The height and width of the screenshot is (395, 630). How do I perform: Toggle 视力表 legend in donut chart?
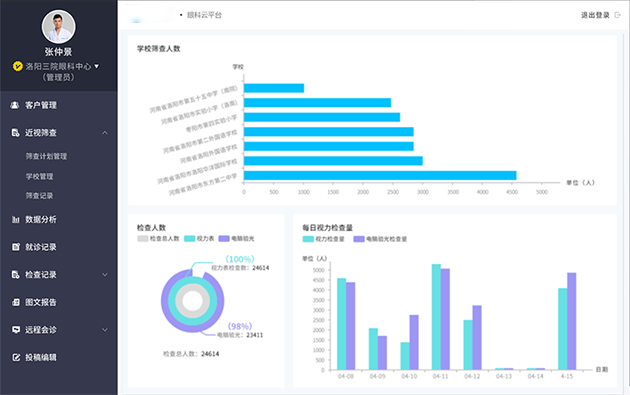[x=199, y=239]
